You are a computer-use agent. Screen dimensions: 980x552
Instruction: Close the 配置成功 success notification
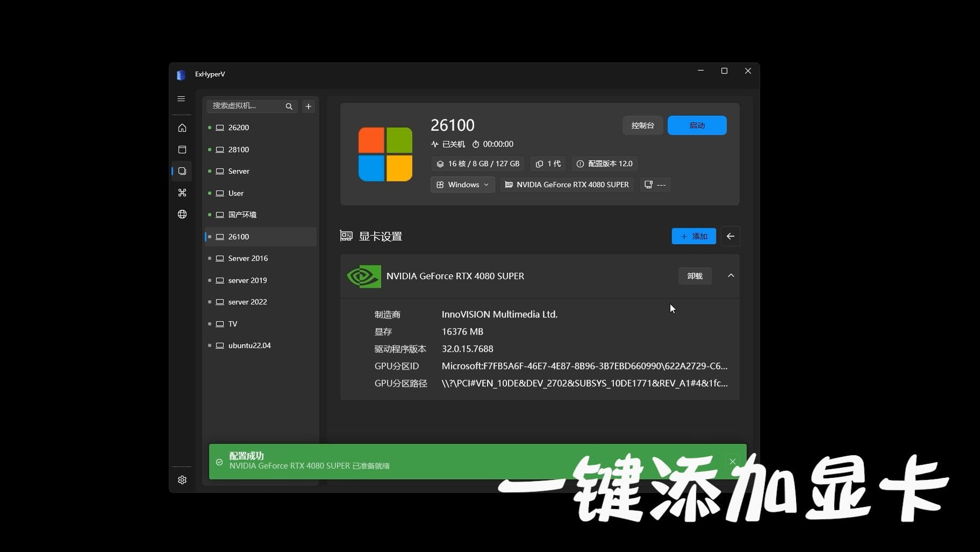click(732, 461)
